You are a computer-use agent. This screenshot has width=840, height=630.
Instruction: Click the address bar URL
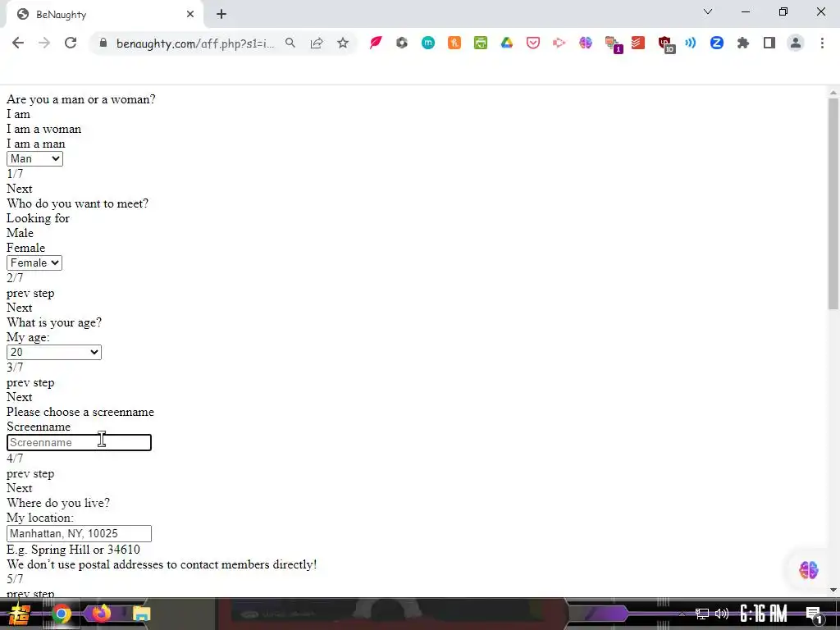click(x=195, y=43)
